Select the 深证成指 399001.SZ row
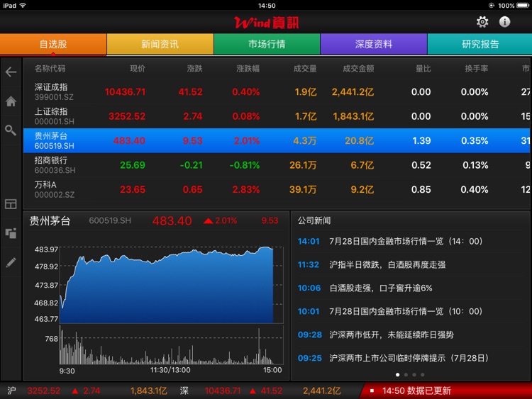 click(x=277, y=92)
